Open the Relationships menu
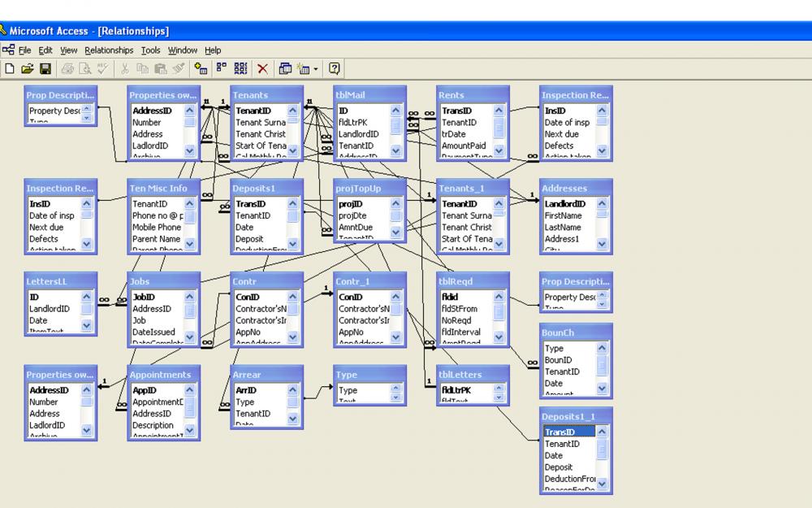812x508 pixels. [109, 50]
